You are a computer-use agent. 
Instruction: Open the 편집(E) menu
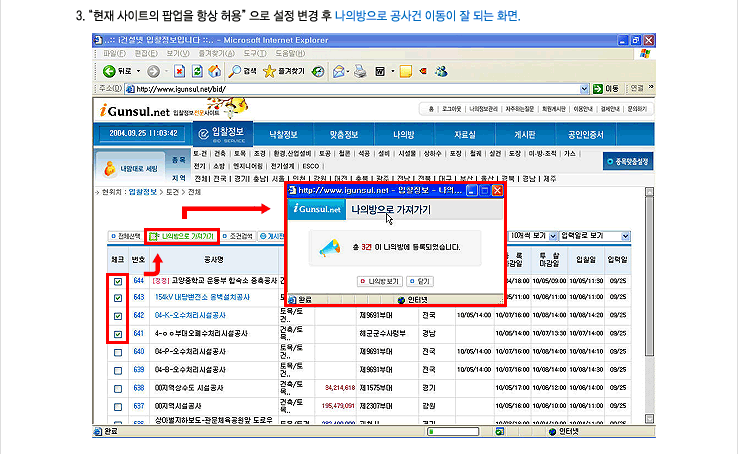(x=146, y=54)
